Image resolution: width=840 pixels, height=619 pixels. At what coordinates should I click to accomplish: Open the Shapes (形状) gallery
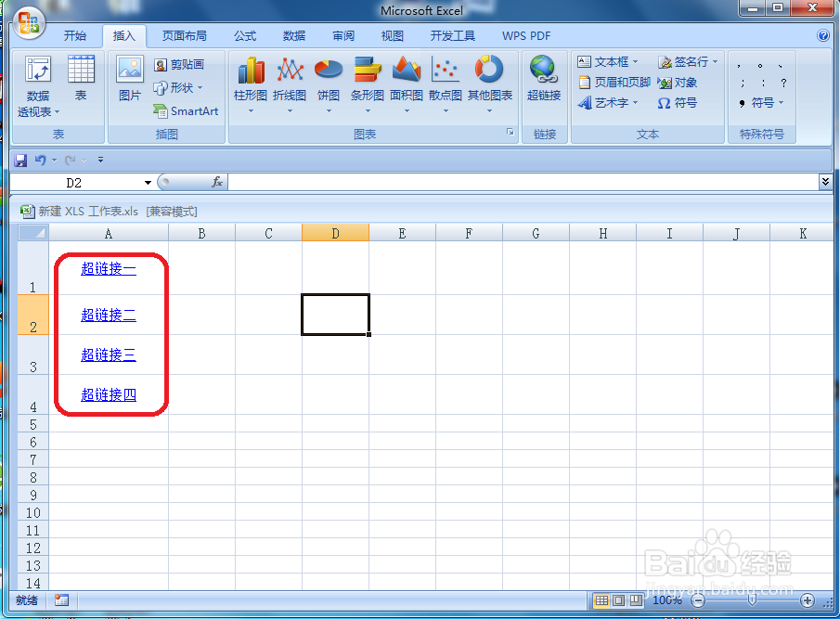(178, 87)
